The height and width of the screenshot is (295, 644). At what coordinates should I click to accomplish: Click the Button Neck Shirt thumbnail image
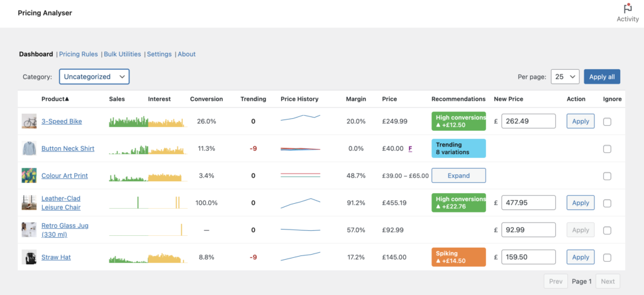point(29,148)
